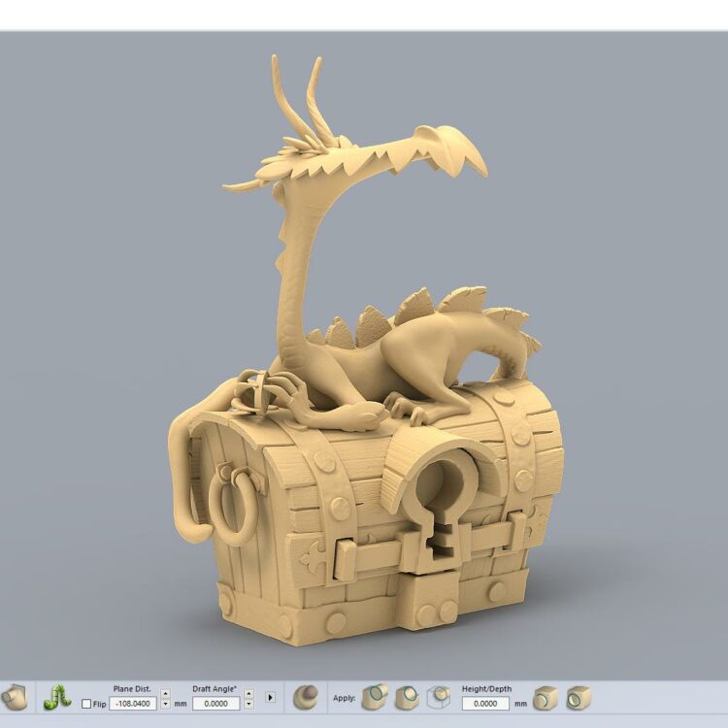Decrease Plane Dist. with the down arrow
The height and width of the screenshot is (728, 728).
click(165, 704)
